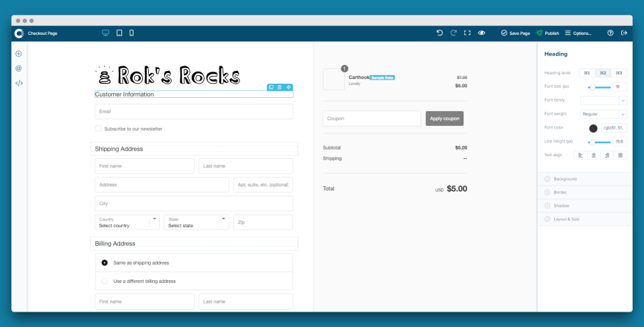Select H1 heading level
This screenshot has width=644, height=327.
click(x=588, y=73)
